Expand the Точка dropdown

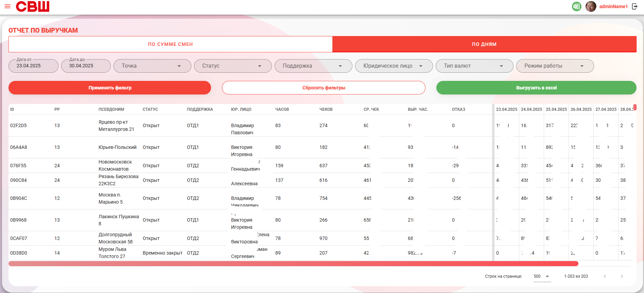coord(152,66)
